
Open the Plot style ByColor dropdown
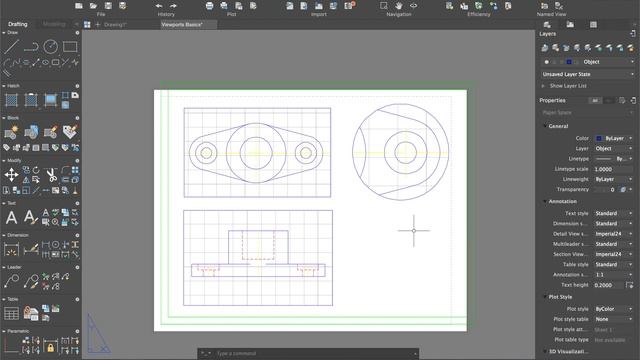pyautogui.click(x=614, y=309)
